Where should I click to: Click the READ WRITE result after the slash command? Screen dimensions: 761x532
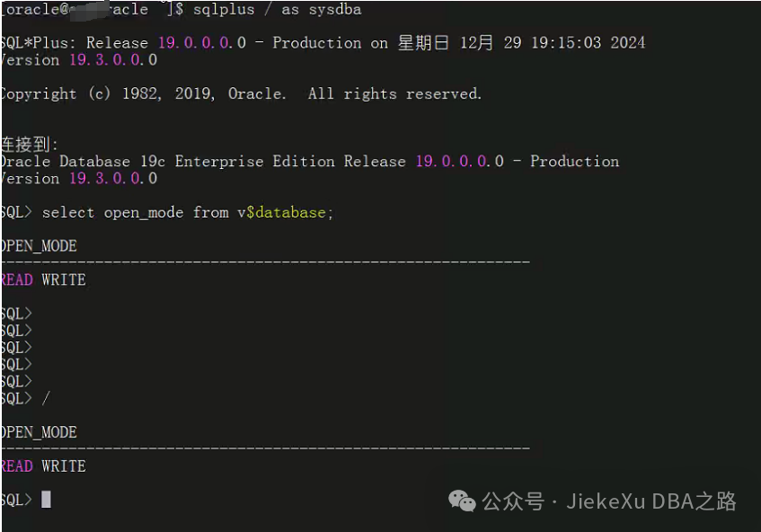(43, 466)
